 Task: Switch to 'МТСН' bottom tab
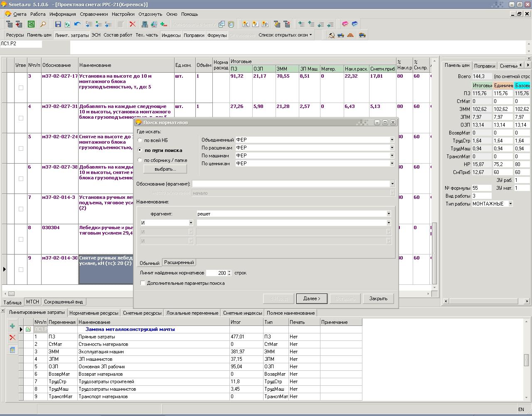point(32,302)
